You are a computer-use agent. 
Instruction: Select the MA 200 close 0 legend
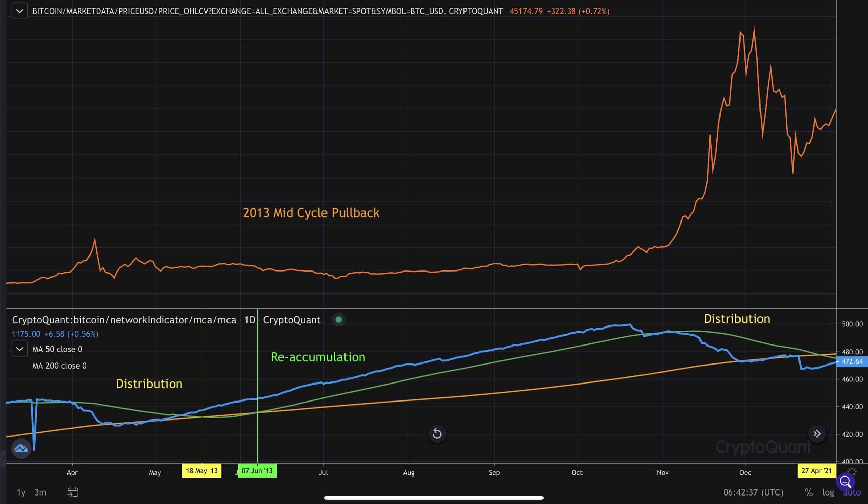coord(59,366)
